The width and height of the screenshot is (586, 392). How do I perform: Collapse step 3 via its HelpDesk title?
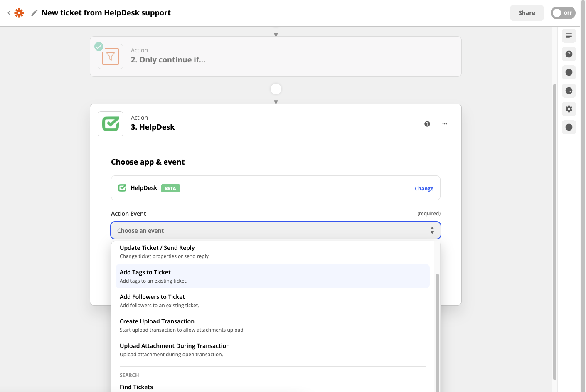tap(153, 127)
